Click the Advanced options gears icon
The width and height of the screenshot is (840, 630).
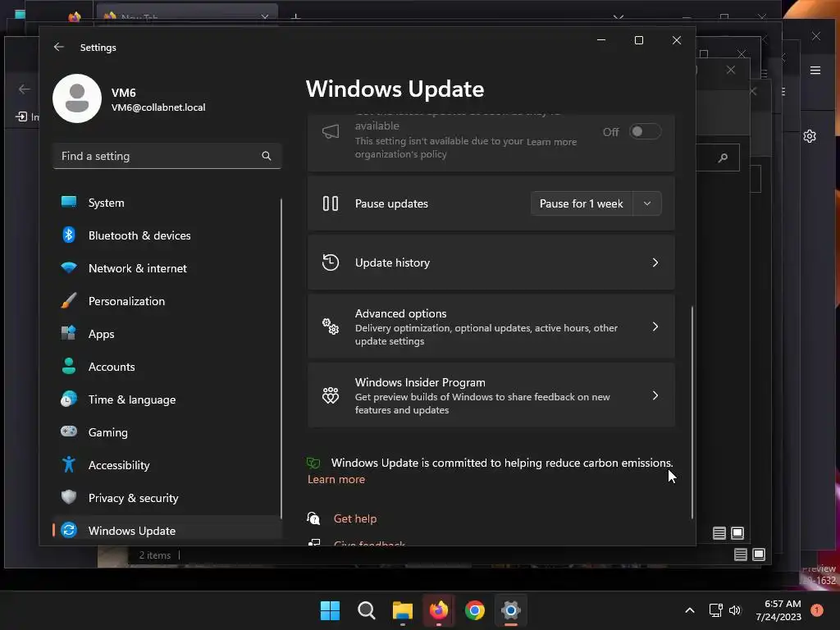click(x=331, y=326)
